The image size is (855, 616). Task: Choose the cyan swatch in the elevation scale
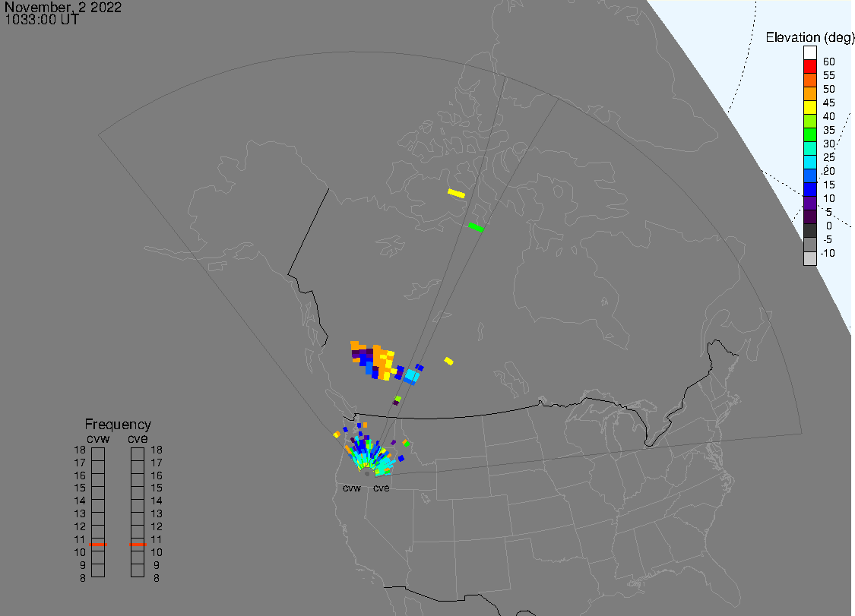tap(809, 162)
